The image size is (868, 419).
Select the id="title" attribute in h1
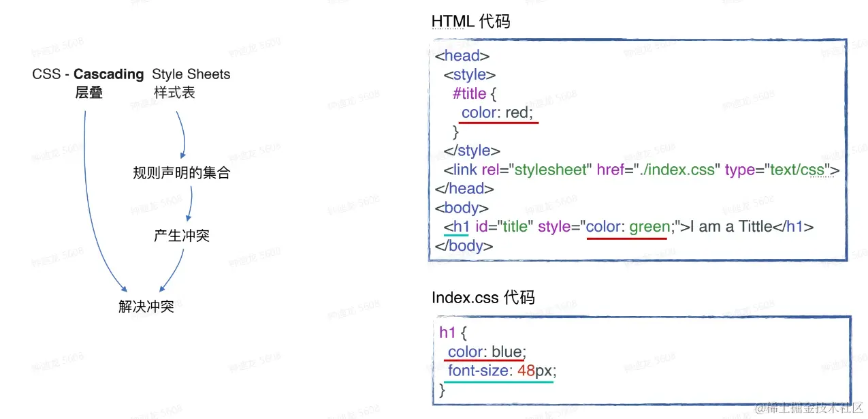click(503, 227)
